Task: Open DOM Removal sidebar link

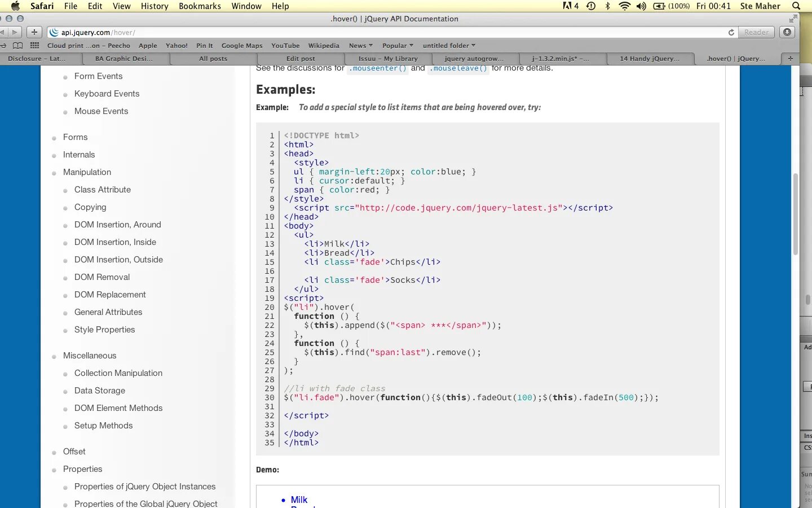Action: coord(102,277)
